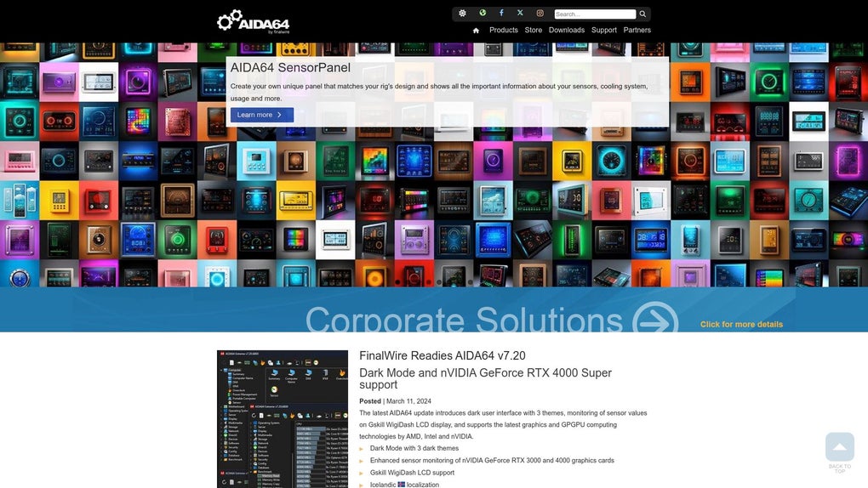Image resolution: width=868 pixels, height=488 pixels.
Task: Click the 'Icelandic localization' bullet
Action: click(x=404, y=485)
